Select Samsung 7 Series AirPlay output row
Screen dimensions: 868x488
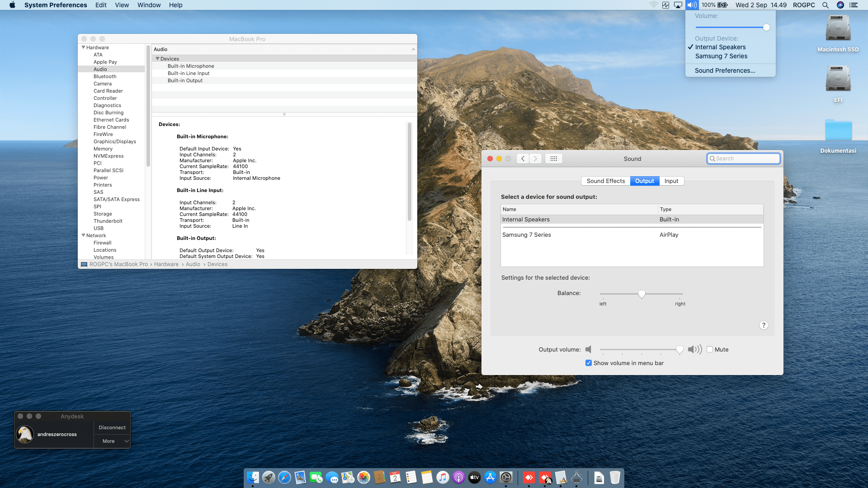(632, 235)
